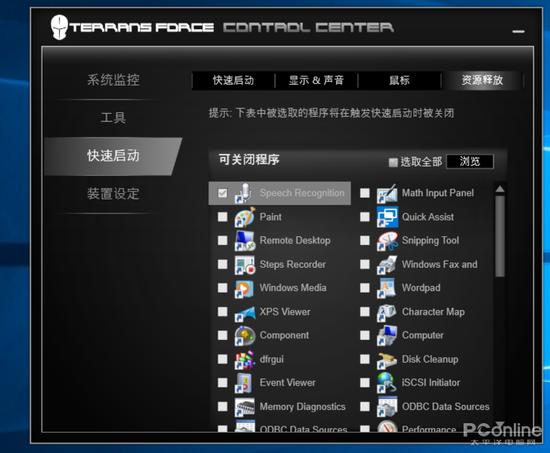
Task: Click the right-column ODBC Data Sources icon
Action: (387, 407)
